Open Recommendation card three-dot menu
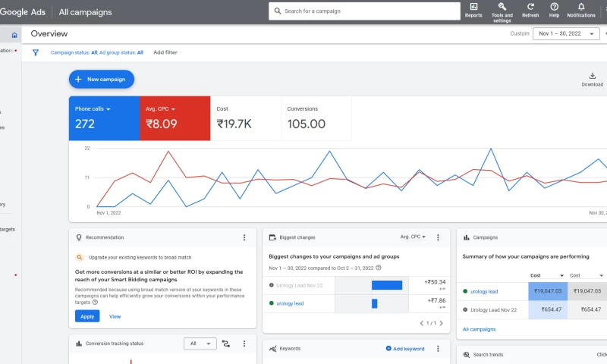The image size is (607, 364). click(244, 237)
